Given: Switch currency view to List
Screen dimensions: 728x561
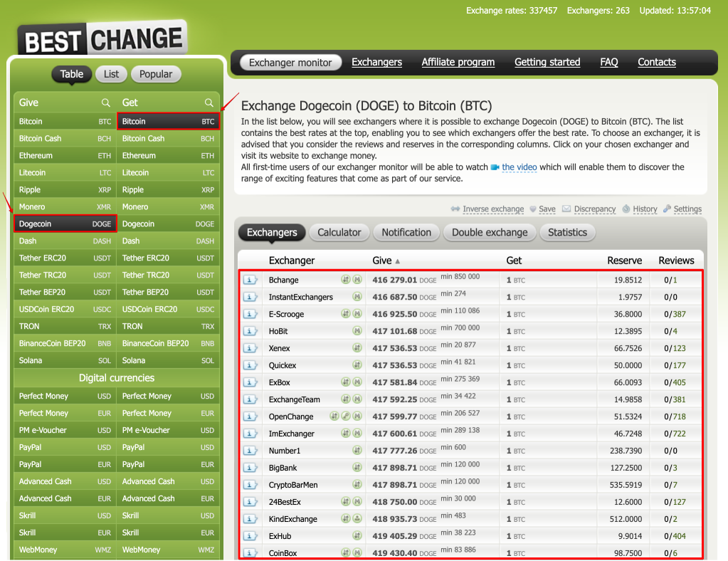Looking at the screenshot, I should tap(111, 74).
